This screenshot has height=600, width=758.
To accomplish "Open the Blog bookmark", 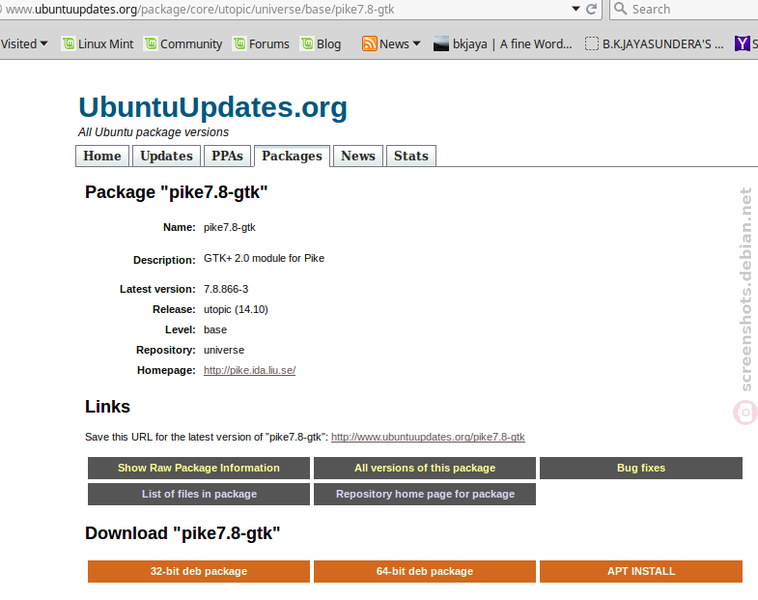I will (x=321, y=44).
